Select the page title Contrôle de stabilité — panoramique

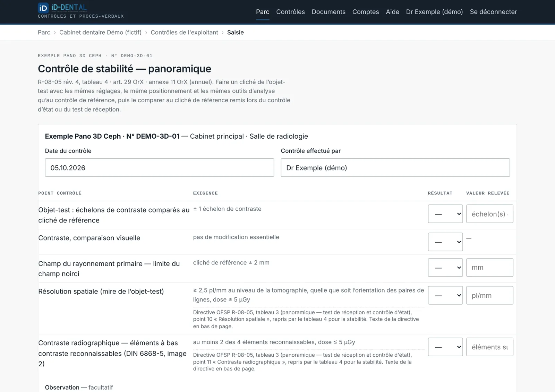(x=125, y=69)
